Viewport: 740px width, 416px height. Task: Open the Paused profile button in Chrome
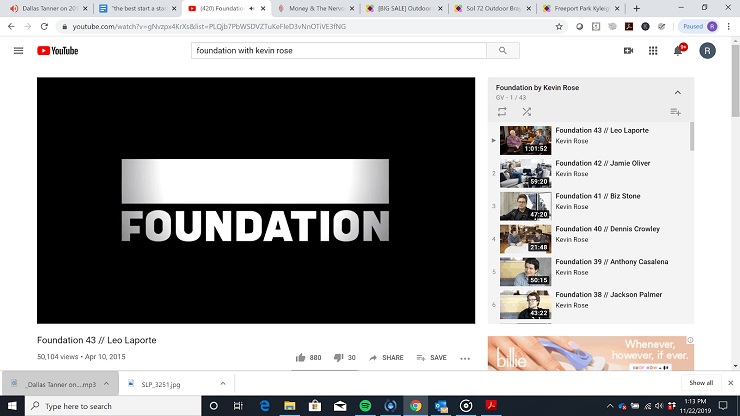(x=699, y=26)
